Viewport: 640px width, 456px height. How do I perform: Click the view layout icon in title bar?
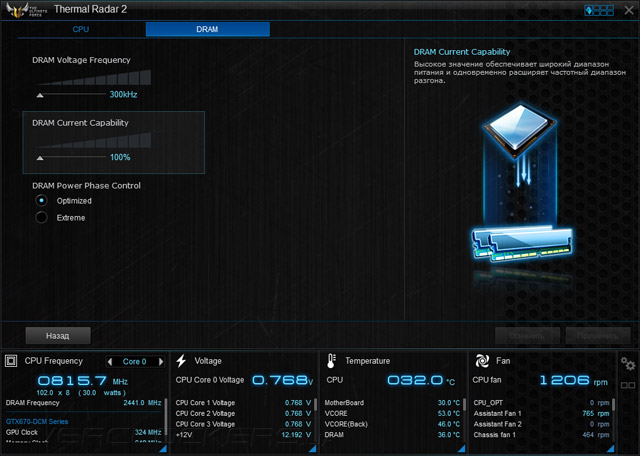pos(599,10)
